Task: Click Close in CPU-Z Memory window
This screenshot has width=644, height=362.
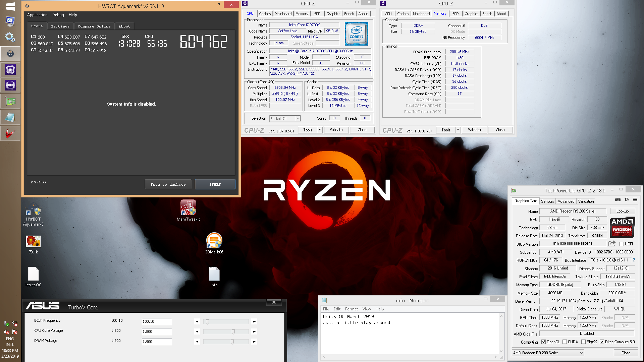Action: pyautogui.click(x=500, y=130)
